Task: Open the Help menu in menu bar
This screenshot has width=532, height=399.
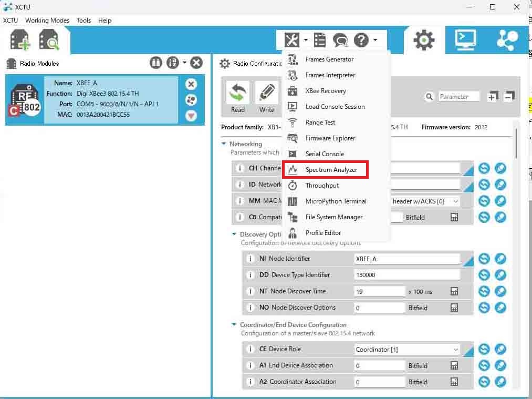Action: tap(105, 21)
